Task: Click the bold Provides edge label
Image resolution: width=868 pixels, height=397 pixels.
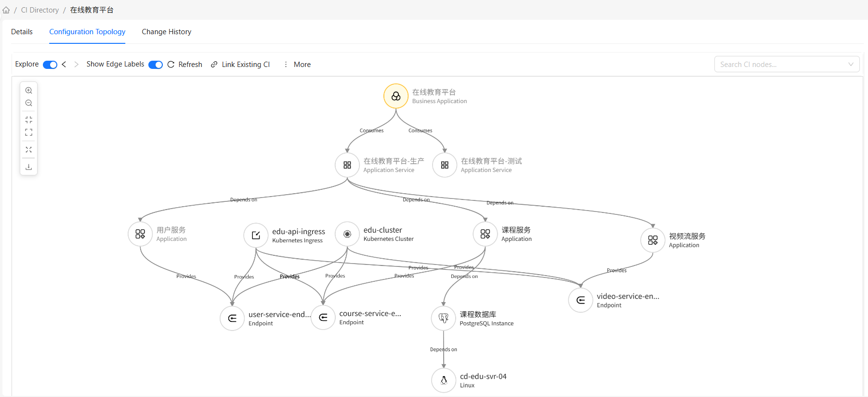Action: tap(289, 277)
